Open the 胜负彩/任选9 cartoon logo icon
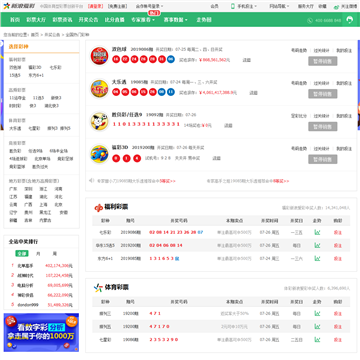 pyautogui.click(x=99, y=121)
